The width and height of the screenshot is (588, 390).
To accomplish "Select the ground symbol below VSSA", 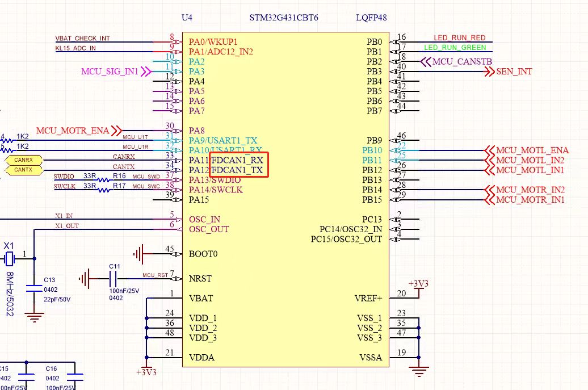I will tap(419, 371).
